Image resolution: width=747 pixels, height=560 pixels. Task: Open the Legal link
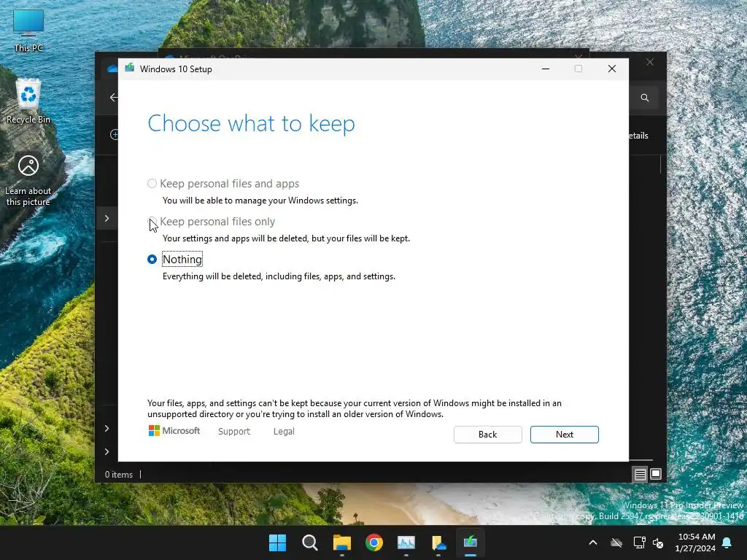click(x=284, y=432)
